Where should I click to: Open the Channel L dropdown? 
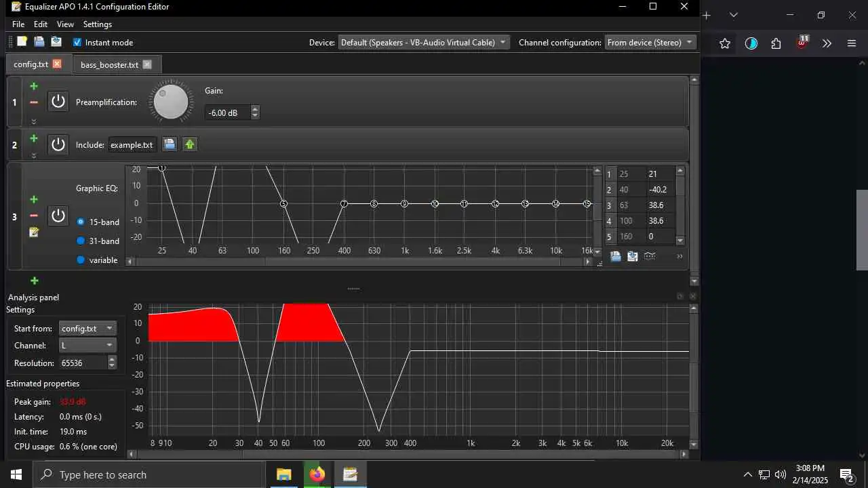tap(87, 346)
